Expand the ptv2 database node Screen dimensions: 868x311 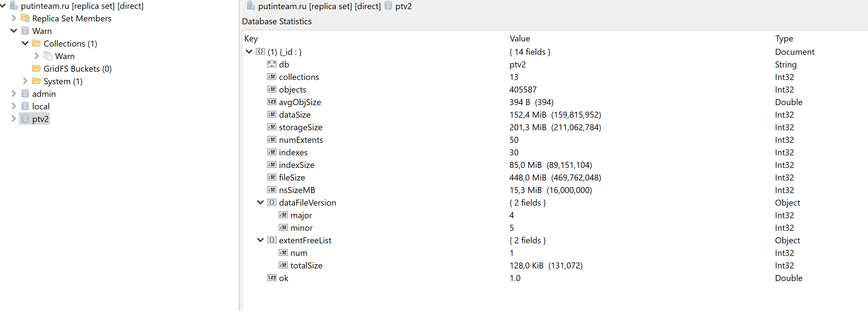14,119
